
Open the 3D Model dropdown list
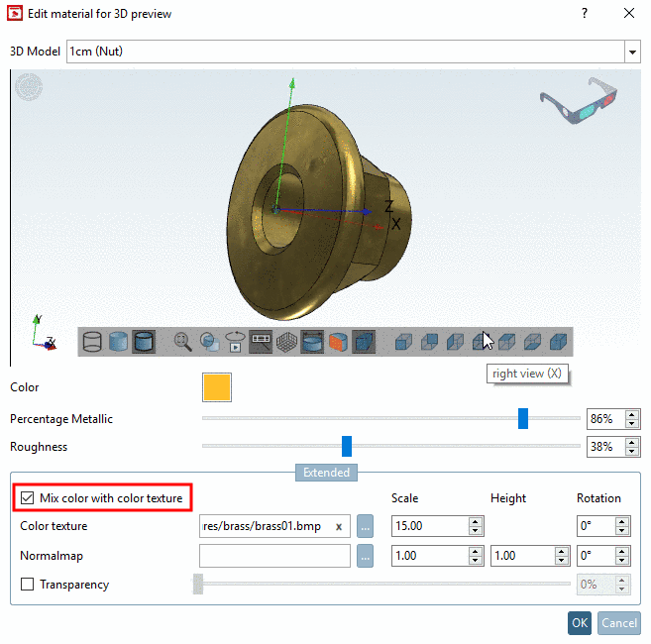point(632,52)
